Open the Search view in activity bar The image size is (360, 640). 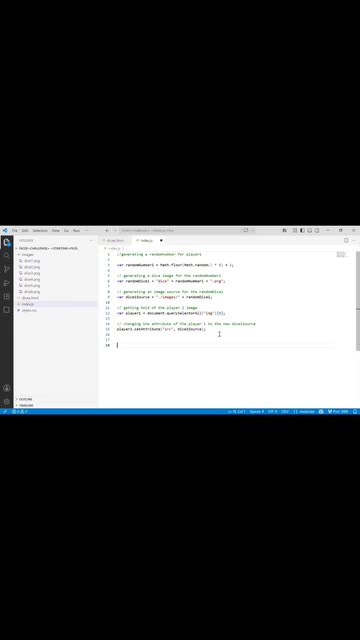7,256
